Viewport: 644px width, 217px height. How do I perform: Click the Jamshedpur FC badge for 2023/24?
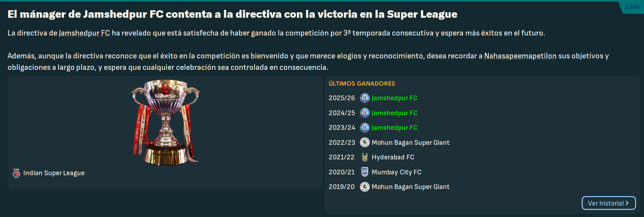(x=365, y=127)
